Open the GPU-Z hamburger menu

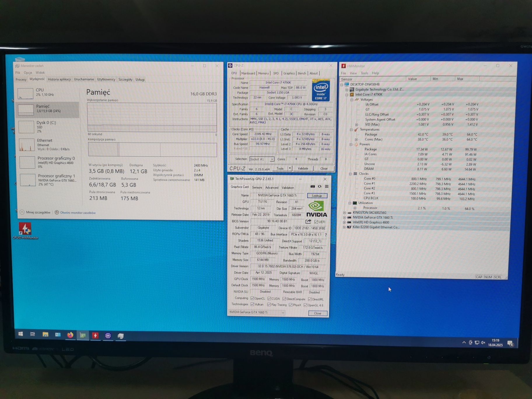click(327, 186)
